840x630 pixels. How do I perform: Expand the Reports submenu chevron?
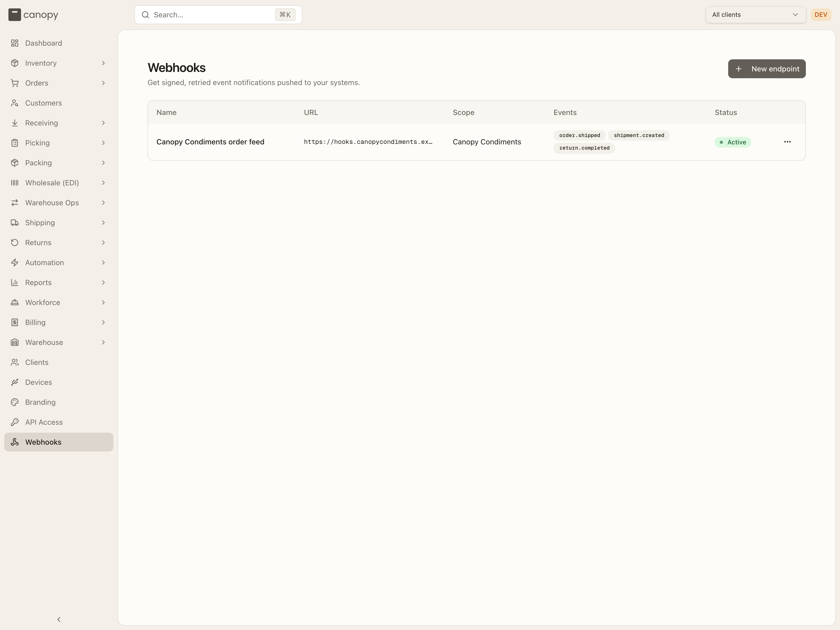pyautogui.click(x=103, y=282)
